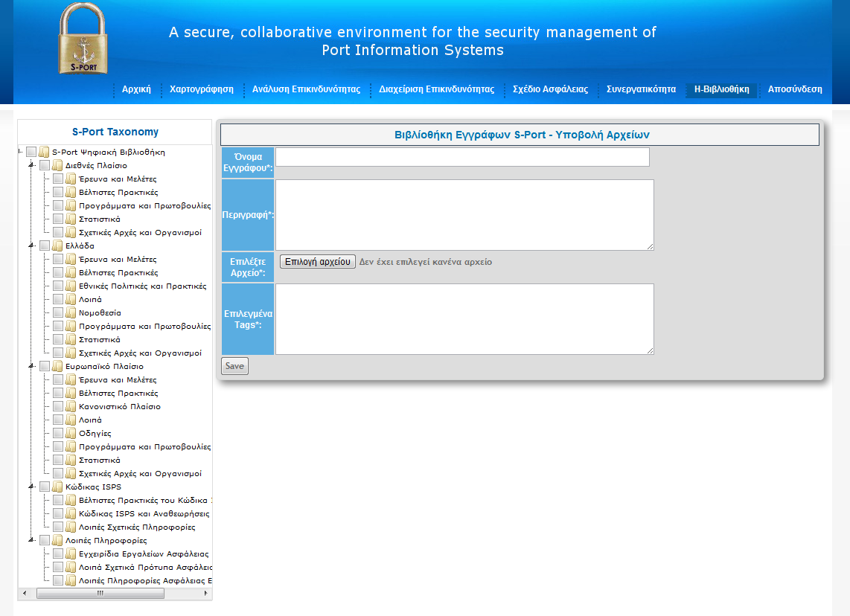Click folder icon of Έρευνα και Μελέτες under Ελλάδα
This screenshot has width=850, height=616.
[71, 259]
